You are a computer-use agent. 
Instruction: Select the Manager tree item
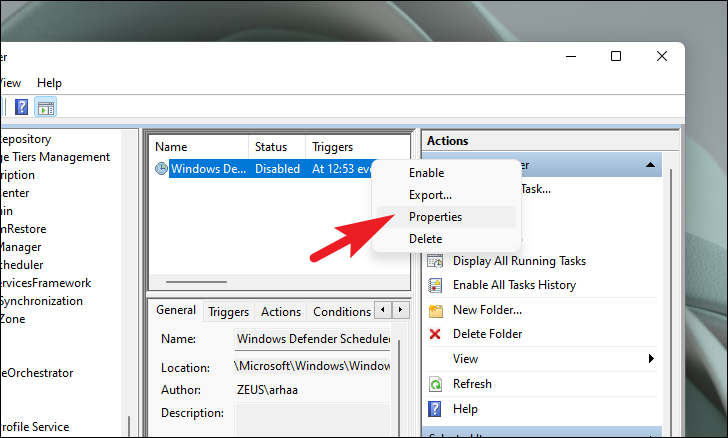coord(20,247)
